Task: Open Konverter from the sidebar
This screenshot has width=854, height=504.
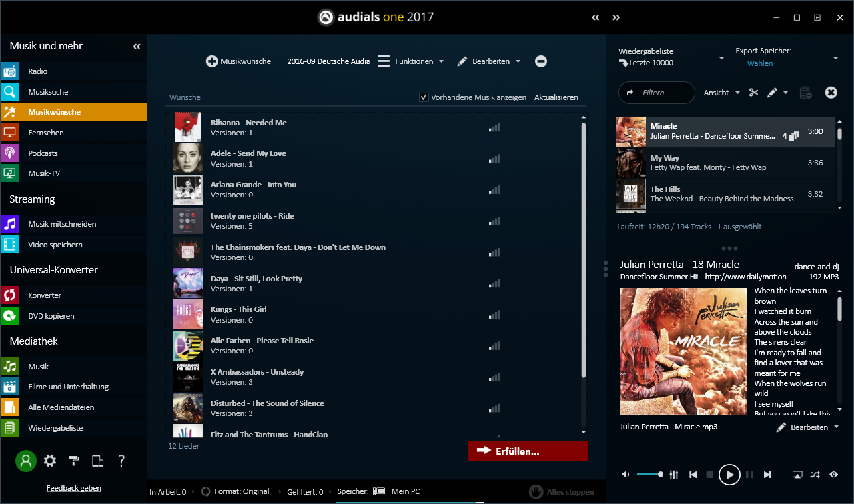Action: point(44,295)
